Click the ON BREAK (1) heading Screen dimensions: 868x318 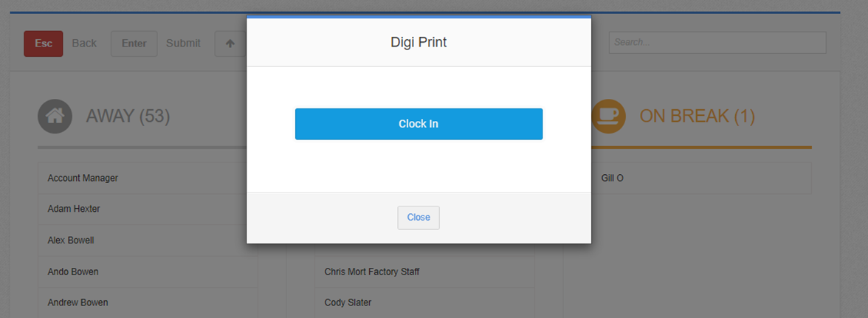(x=697, y=116)
